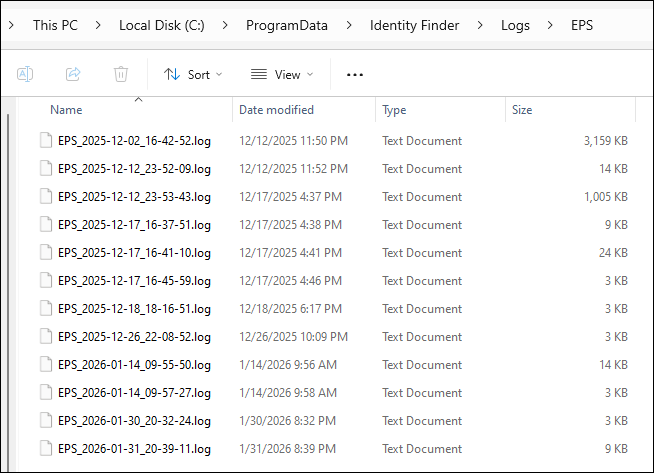Go to Identity Finder in breadcrumb
The height and width of the screenshot is (473, 654).
point(414,25)
